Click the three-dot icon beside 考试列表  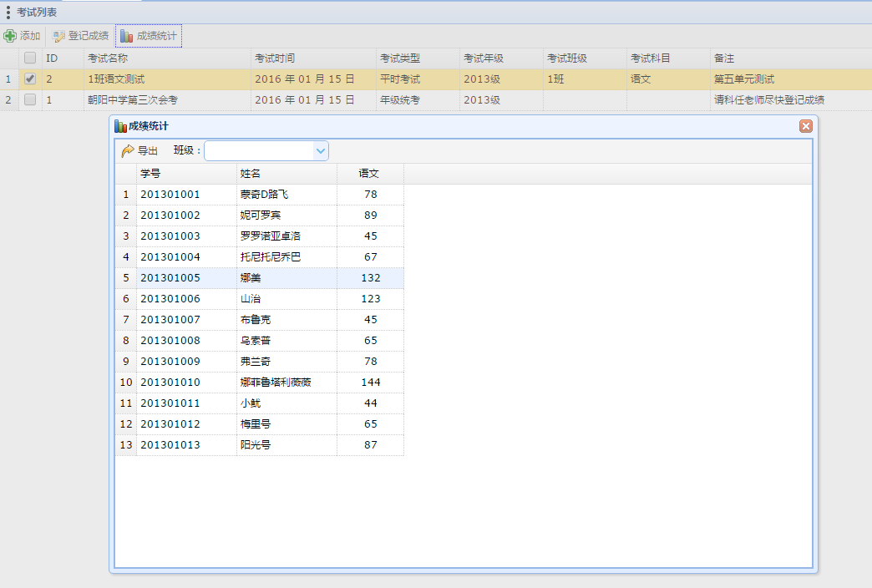pos(8,13)
